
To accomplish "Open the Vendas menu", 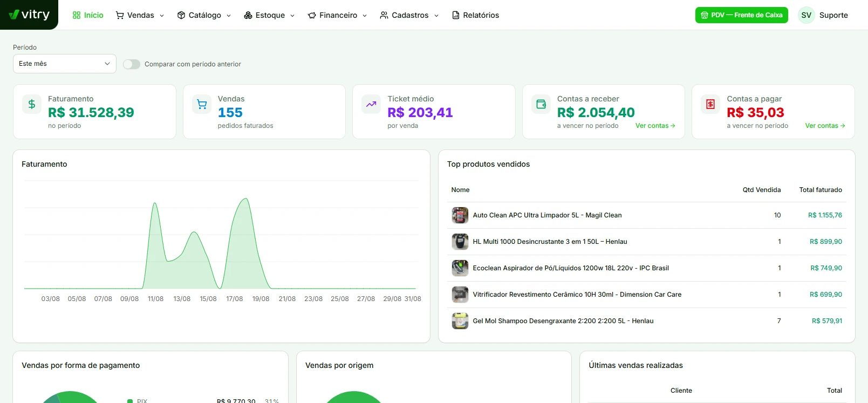I will (x=140, y=15).
